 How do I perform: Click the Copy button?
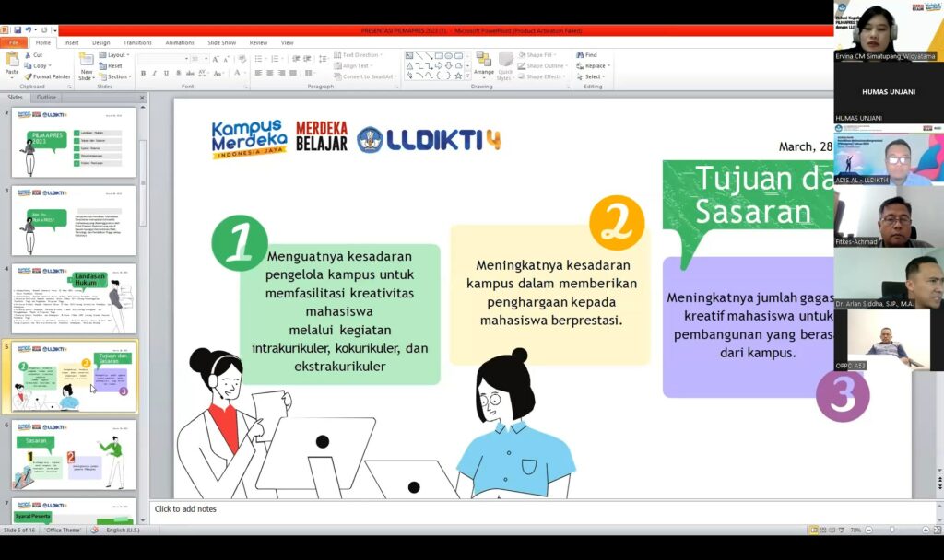pos(37,65)
